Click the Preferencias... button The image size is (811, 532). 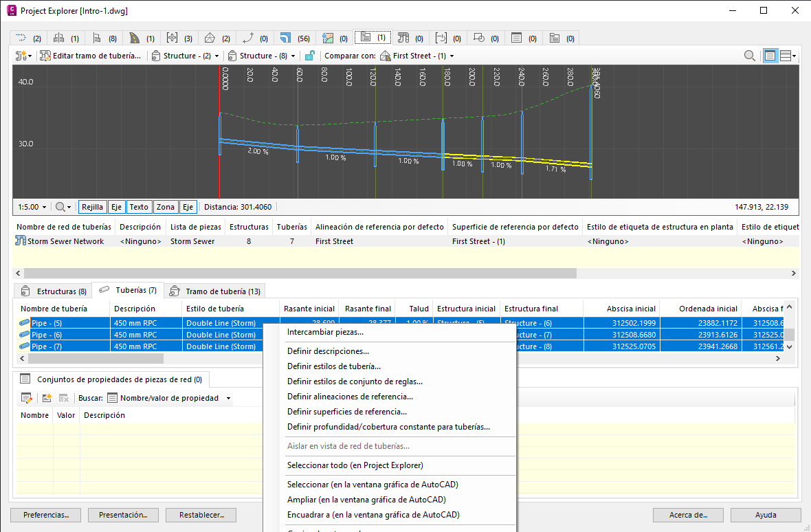46,515
